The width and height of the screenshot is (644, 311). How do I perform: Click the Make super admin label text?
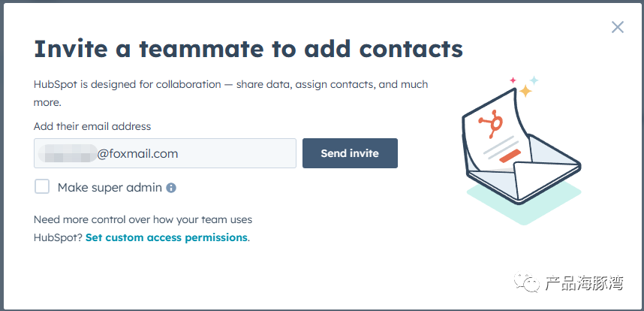pyautogui.click(x=110, y=188)
